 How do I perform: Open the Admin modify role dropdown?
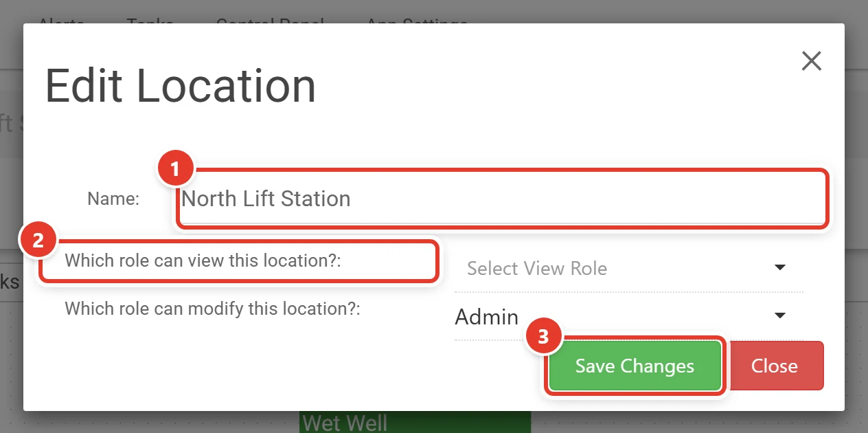[628, 317]
